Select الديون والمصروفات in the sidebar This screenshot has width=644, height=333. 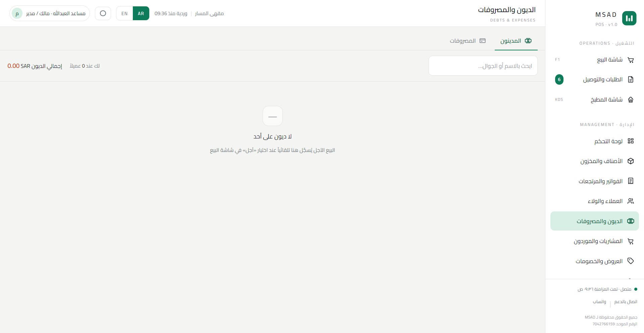595,221
